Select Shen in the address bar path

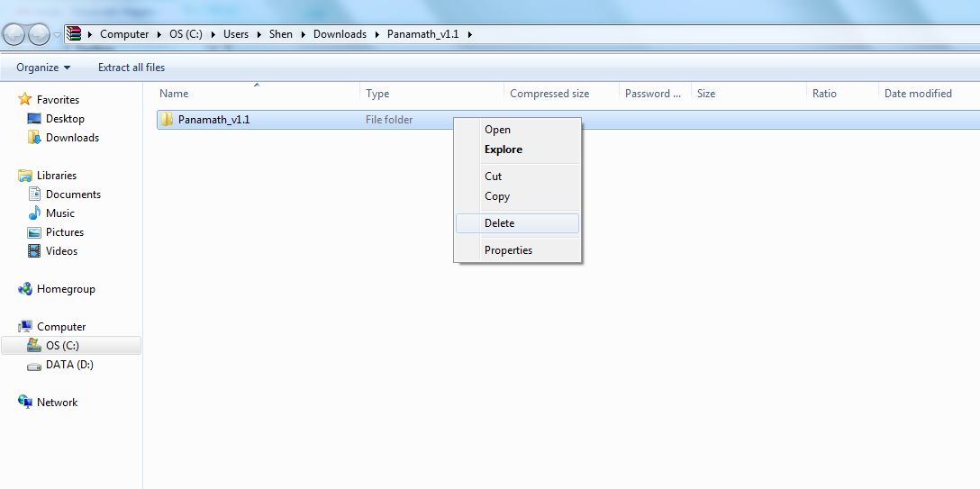(281, 34)
